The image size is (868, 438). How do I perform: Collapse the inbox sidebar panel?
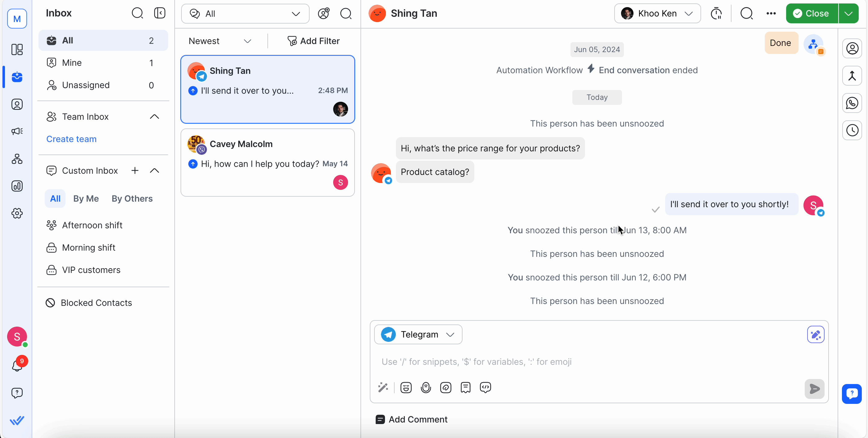(x=160, y=13)
